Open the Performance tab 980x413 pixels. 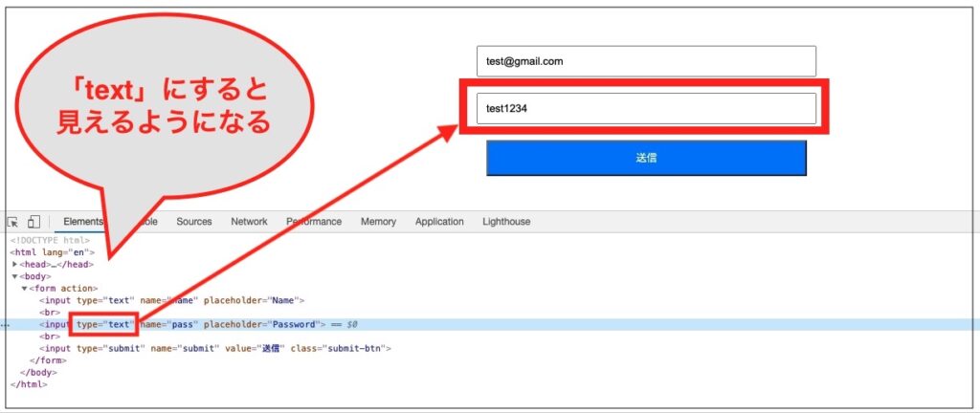click(314, 222)
